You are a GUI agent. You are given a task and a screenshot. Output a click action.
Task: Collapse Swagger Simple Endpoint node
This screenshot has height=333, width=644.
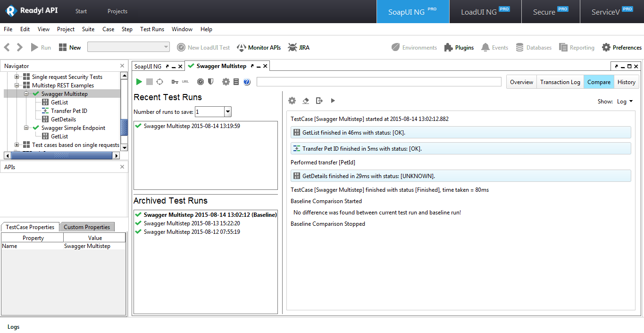(x=26, y=128)
